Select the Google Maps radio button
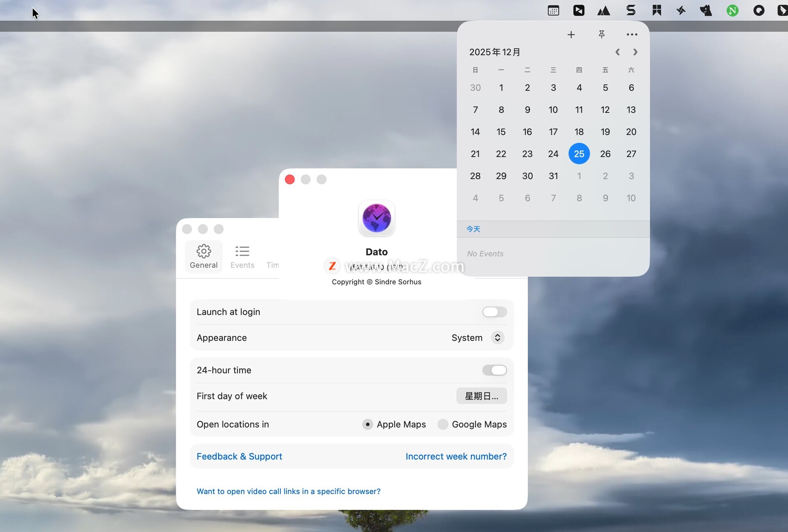This screenshot has height=532, width=788. pos(443,424)
